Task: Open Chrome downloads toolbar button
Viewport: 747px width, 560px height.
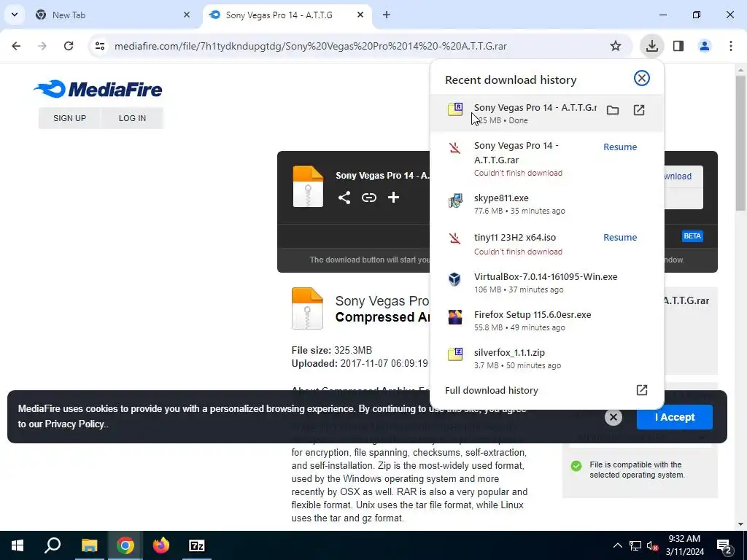Action: click(651, 46)
